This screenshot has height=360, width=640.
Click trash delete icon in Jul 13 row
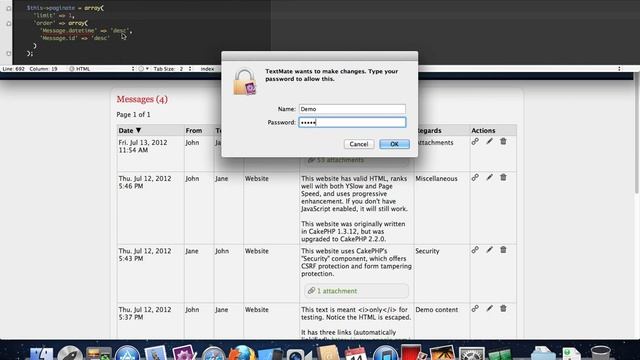click(503, 141)
